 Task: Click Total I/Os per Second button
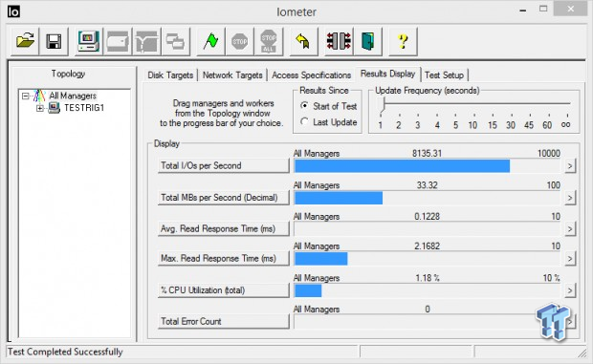coord(223,166)
